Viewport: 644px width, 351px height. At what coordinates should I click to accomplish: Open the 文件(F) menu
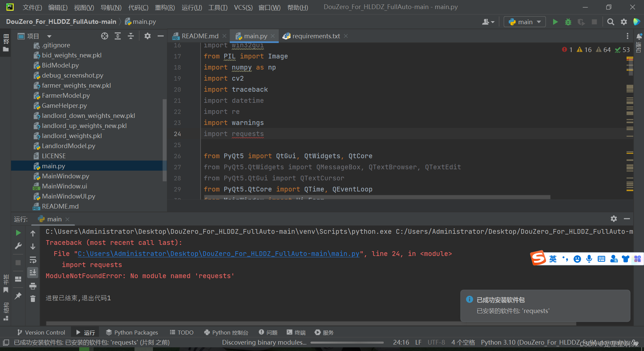(x=32, y=7)
